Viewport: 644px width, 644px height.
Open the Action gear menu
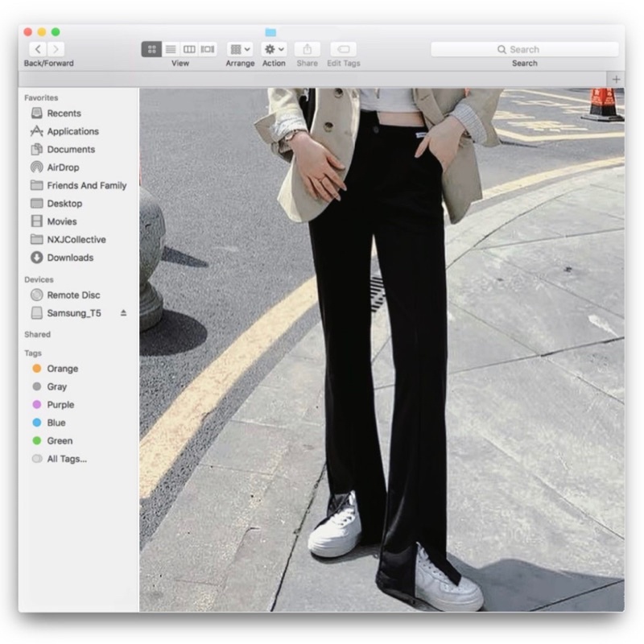tap(274, 49)
